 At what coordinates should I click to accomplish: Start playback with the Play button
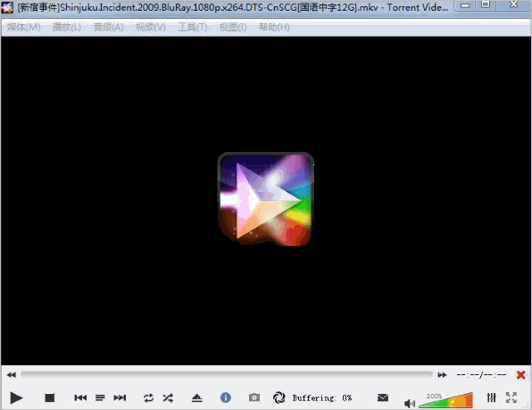16,397
